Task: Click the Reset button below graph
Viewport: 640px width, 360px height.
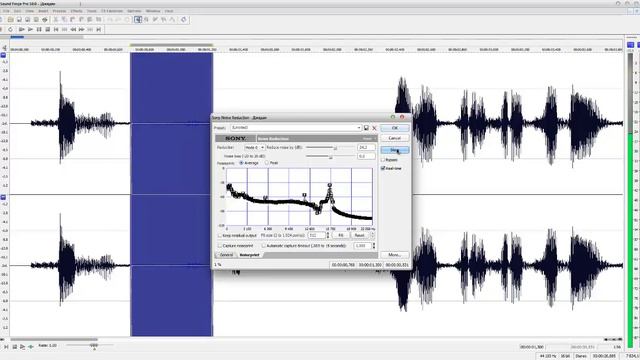Action: [x=359, y=236]
